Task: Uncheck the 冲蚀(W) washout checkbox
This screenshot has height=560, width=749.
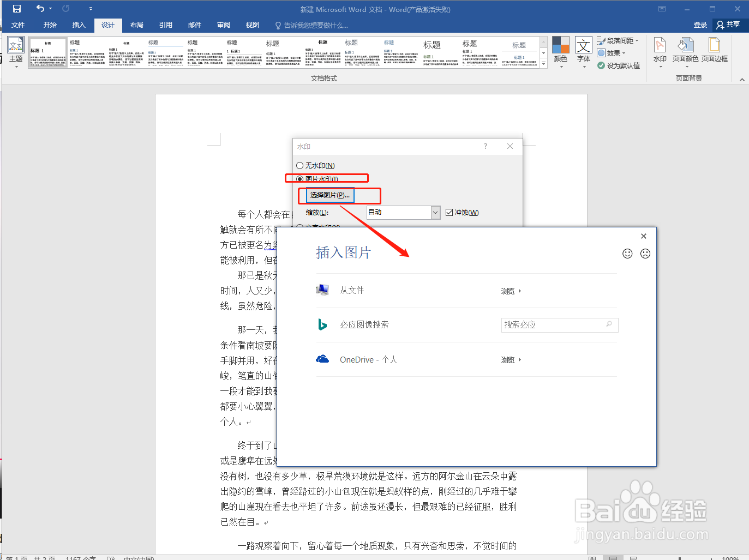Action: point(449,212)
